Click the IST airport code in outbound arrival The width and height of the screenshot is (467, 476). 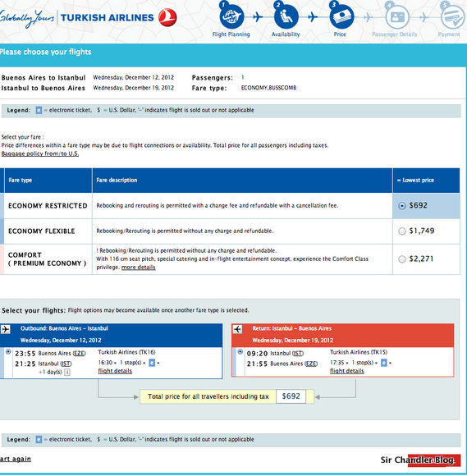click(x=66, y=364)
